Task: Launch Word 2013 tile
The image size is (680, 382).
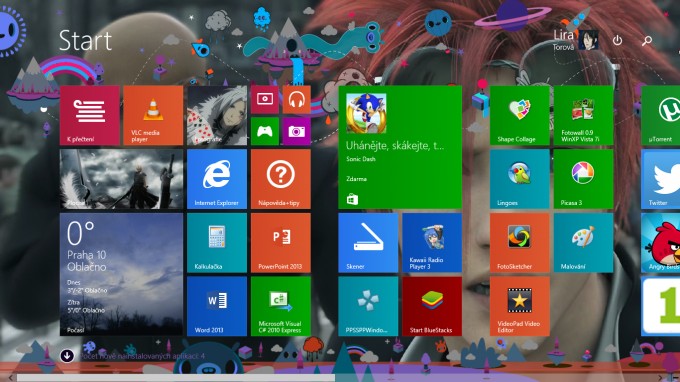Action: point(217,307)
